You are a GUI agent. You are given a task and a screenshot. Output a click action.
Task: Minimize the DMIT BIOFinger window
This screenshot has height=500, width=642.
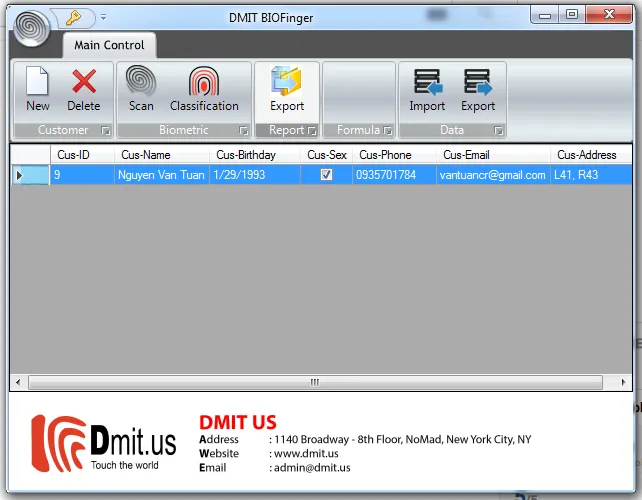(545, 16)
